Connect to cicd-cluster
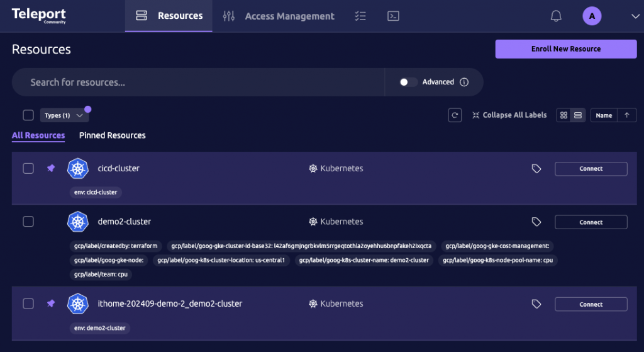Viewport: 644px width, 352px height. coord(591,169)
